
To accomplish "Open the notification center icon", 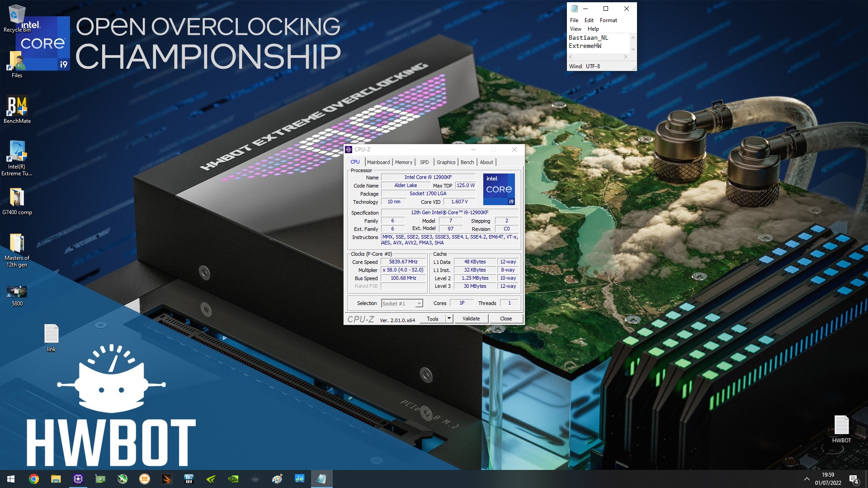I will click(854, 479).
